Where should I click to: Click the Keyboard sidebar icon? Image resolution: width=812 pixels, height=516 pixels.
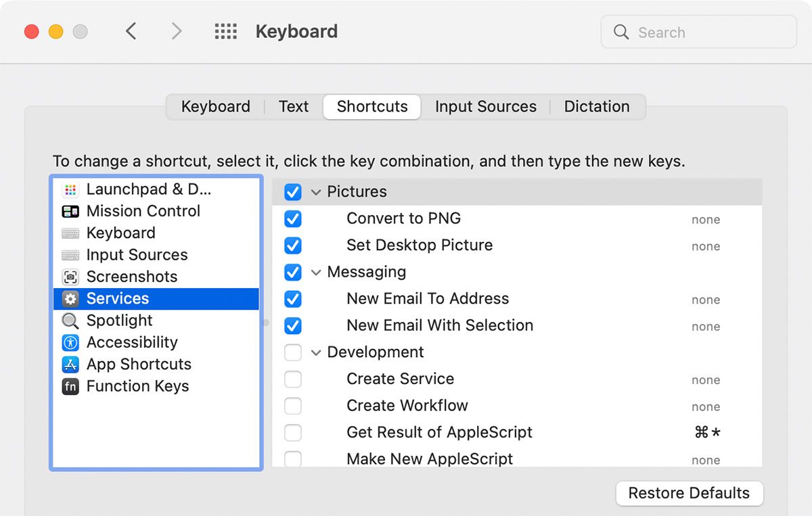(x=70, y=233)
